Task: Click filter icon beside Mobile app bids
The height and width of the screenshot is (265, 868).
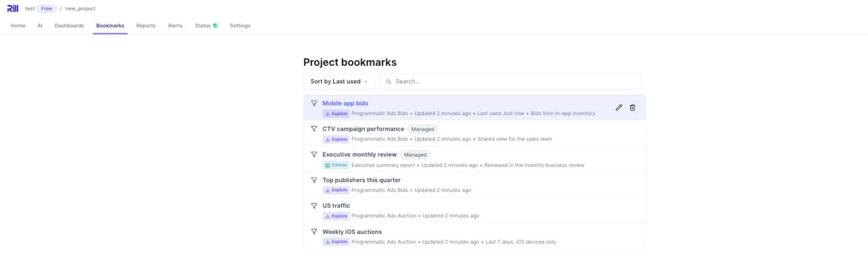Action: [314, 103]
